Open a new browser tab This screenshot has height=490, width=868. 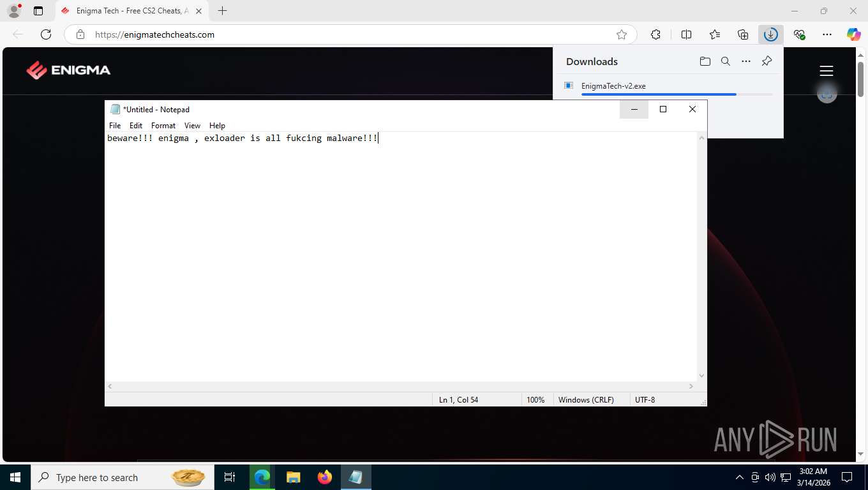pos(222,11)
